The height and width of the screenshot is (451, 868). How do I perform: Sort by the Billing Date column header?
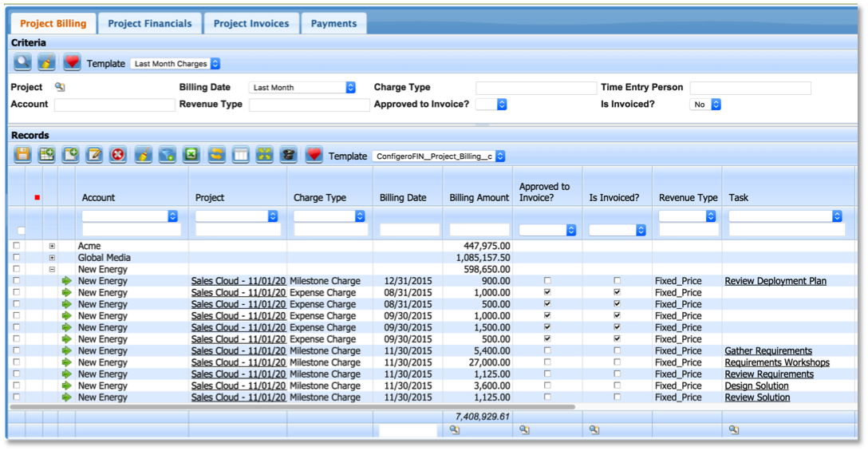point(403,198)
